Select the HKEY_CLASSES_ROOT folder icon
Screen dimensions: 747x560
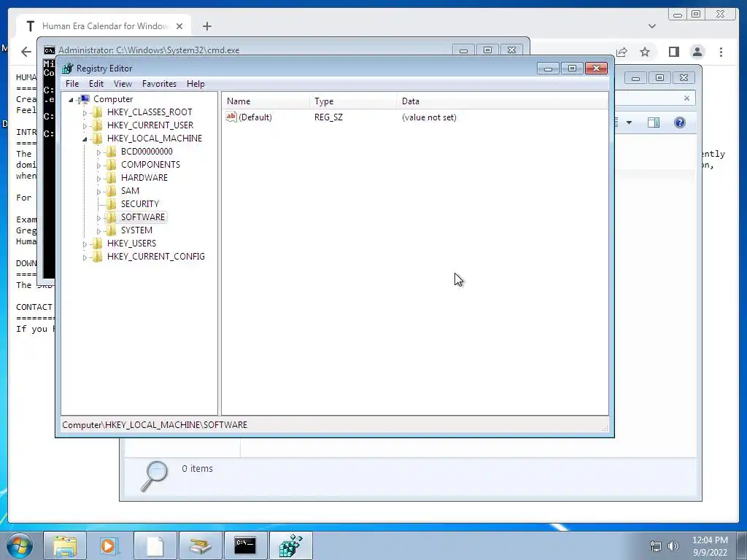(x=97, y=112)
